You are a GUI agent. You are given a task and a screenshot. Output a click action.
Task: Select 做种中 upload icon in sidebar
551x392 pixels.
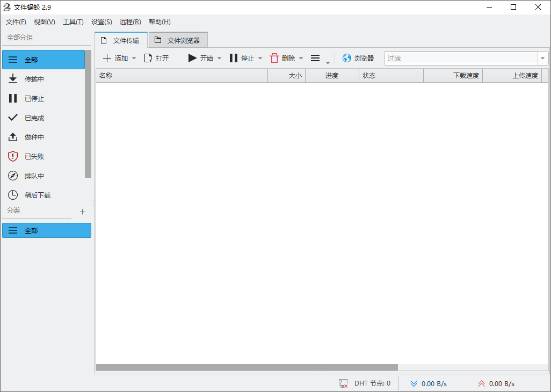(13, 137)
